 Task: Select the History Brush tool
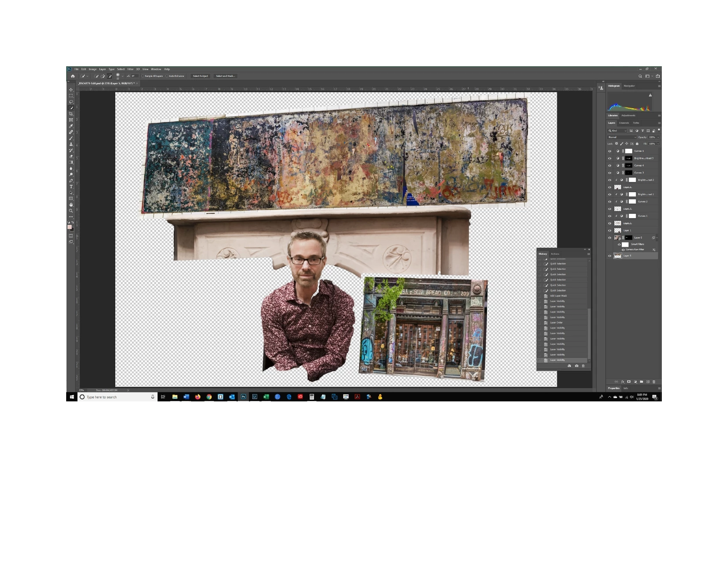(x=71, y=150)
